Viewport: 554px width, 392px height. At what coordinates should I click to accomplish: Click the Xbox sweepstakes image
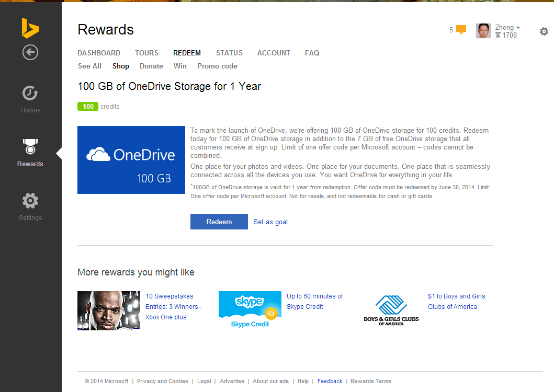[x=108, y=310]
